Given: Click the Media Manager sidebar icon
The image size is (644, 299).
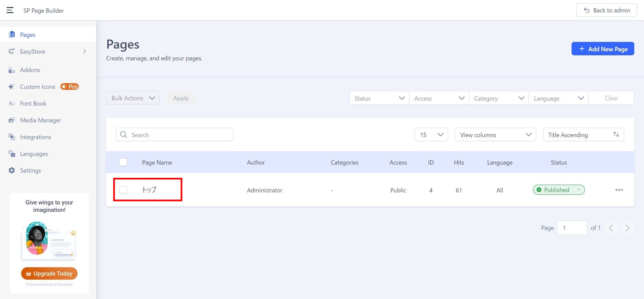Looking at the screenshot, I should click(12, 120).
